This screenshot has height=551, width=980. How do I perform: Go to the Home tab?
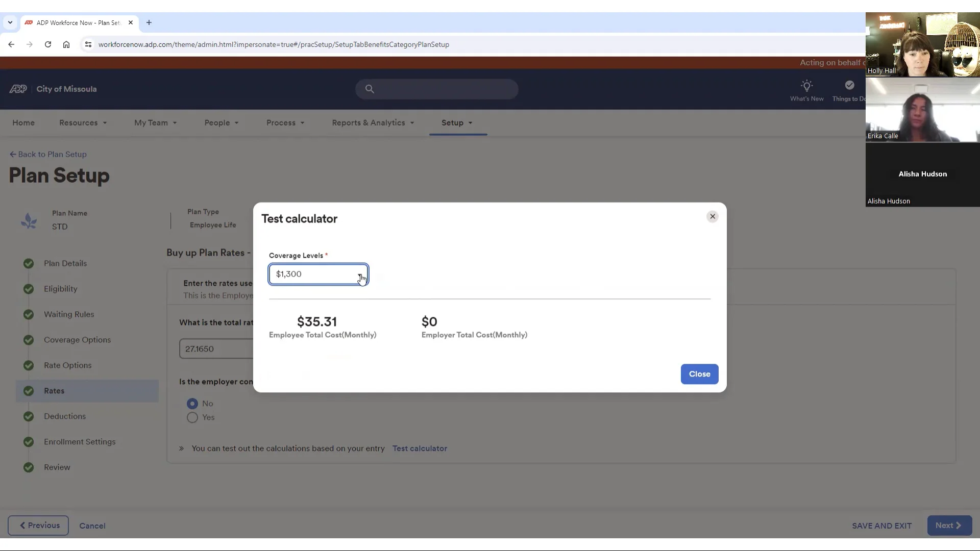point(23,123)
